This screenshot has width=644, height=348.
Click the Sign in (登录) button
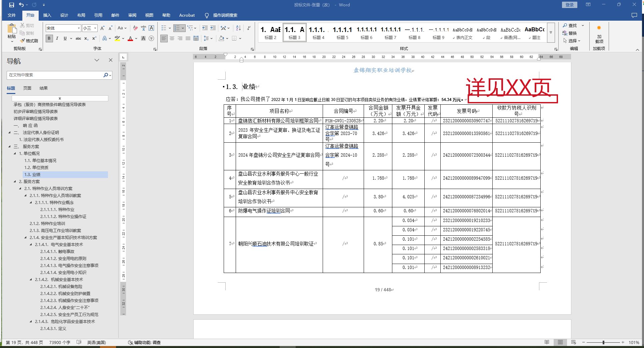[570, 5]
